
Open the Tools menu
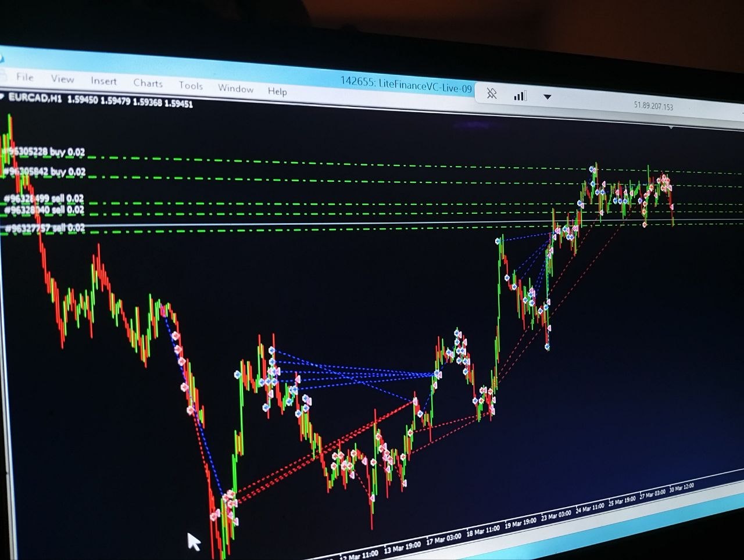191,85
